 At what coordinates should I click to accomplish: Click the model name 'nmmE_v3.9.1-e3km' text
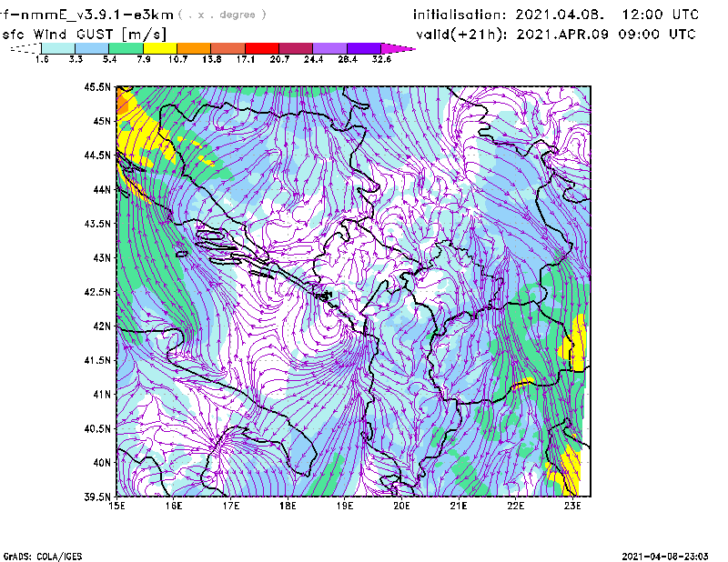tap(97, 15)
